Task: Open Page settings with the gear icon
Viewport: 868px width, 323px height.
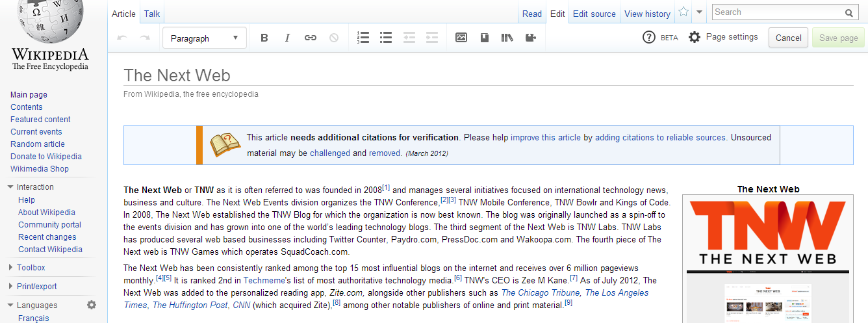Action: [695, 38]
